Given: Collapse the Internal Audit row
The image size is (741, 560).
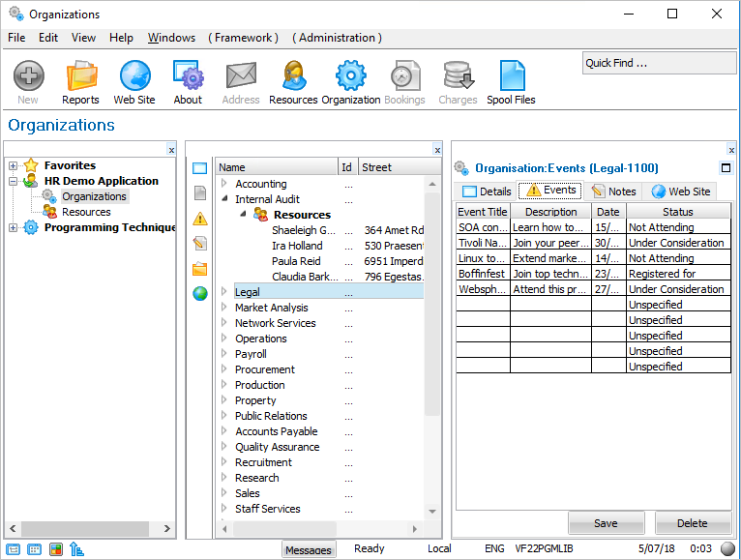Looking at the screenshot, I should coord(224,199).
